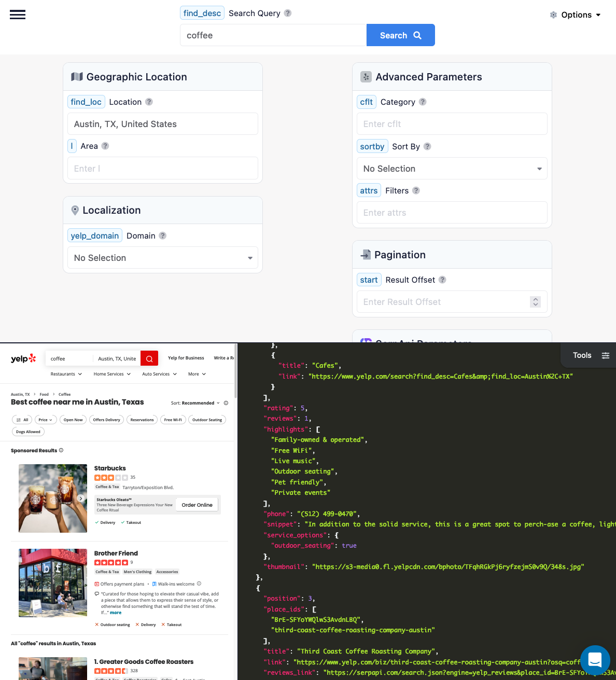Click the blue Search button
The image size is (616, 680).
[401, 35]
